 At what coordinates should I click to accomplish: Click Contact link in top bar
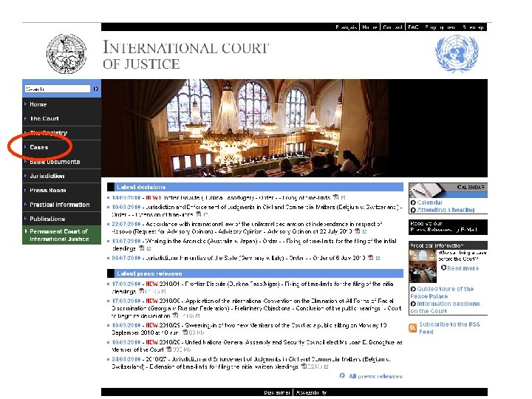(392, 27)
